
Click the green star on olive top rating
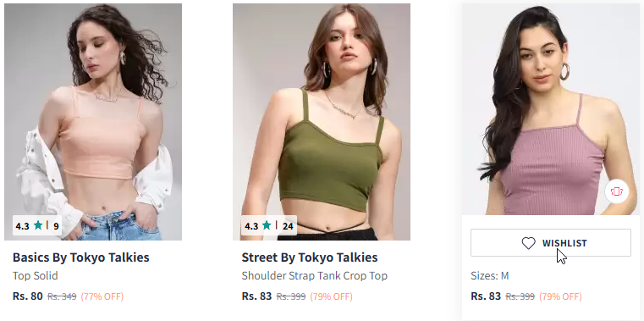[x=267, y=225]
